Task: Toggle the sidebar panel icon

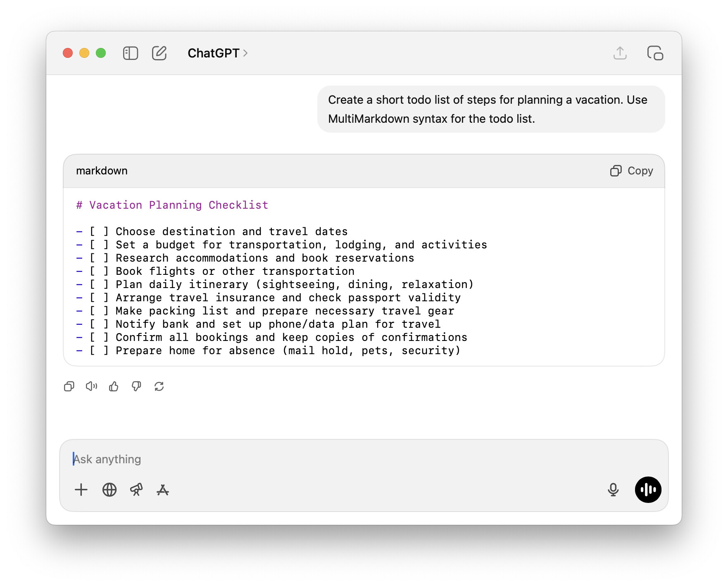Action: point(130,53)
